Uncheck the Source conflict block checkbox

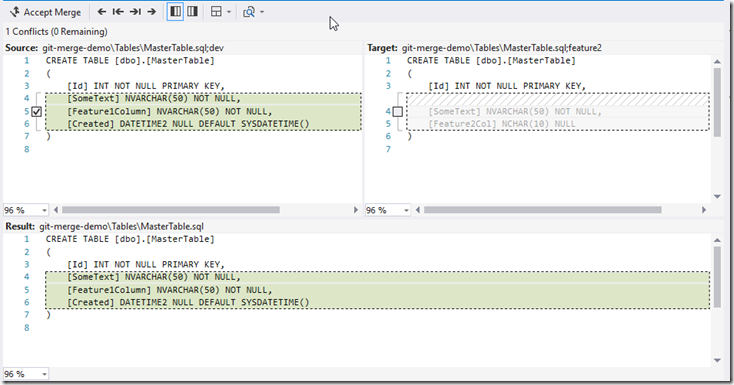[37, 112]
